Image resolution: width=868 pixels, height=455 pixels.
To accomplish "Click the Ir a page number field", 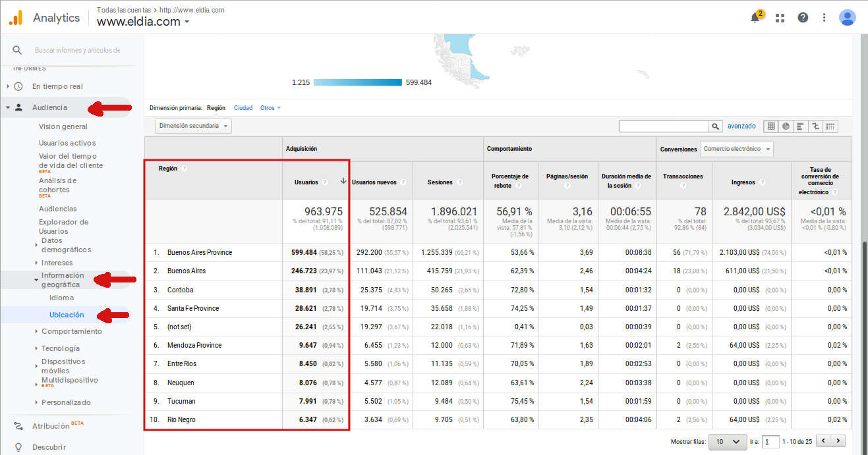I will pos(771,442).
